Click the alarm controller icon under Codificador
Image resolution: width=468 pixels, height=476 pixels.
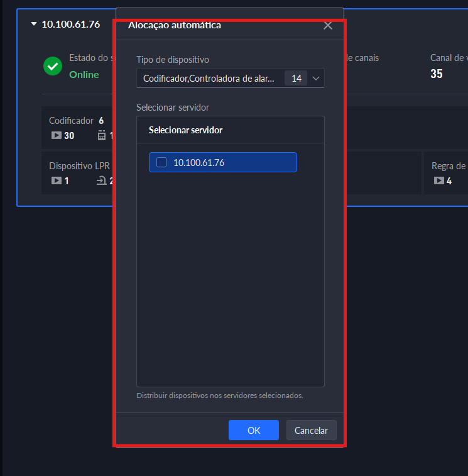click(102, 135)
